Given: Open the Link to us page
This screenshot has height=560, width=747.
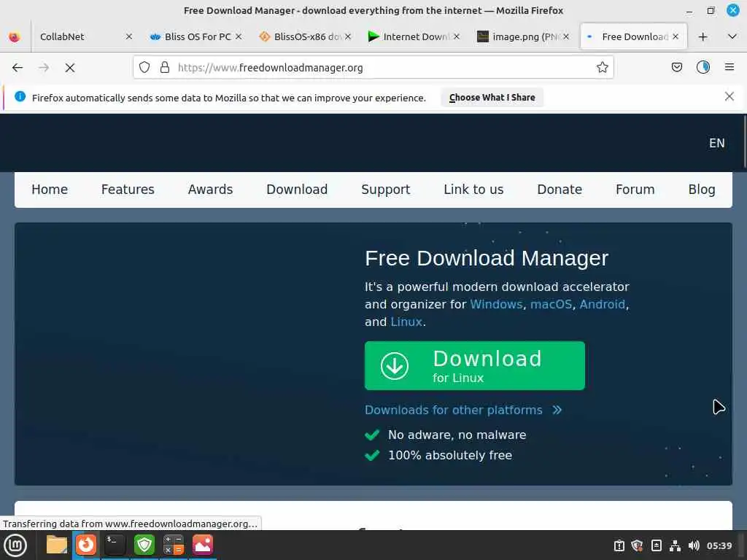Looking at the screenshot, I should pos(473,190).
